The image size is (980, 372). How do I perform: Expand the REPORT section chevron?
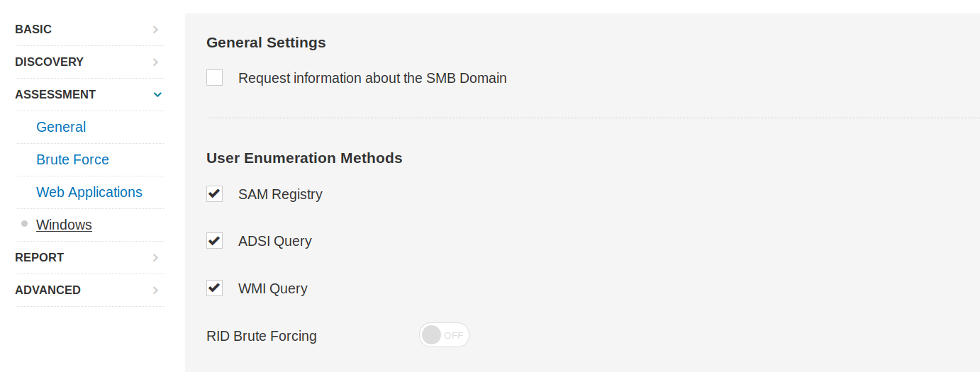click(x=155, y=258)
